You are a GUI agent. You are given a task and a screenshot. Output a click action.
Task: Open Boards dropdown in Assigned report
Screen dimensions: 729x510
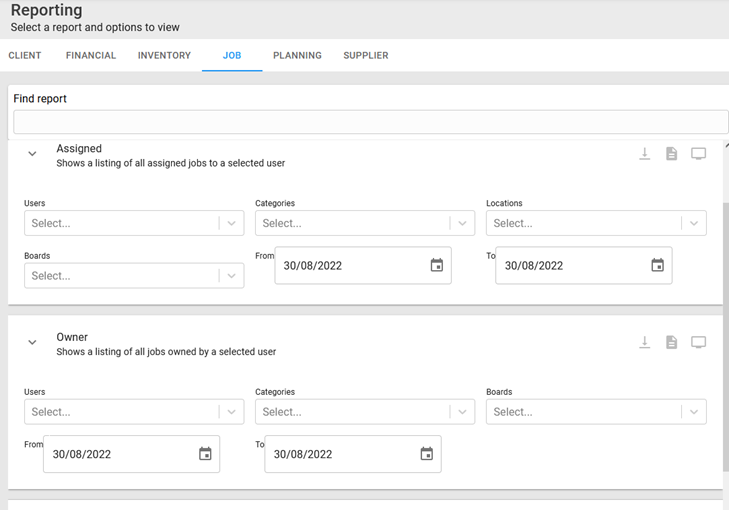[x=134, y=276]
